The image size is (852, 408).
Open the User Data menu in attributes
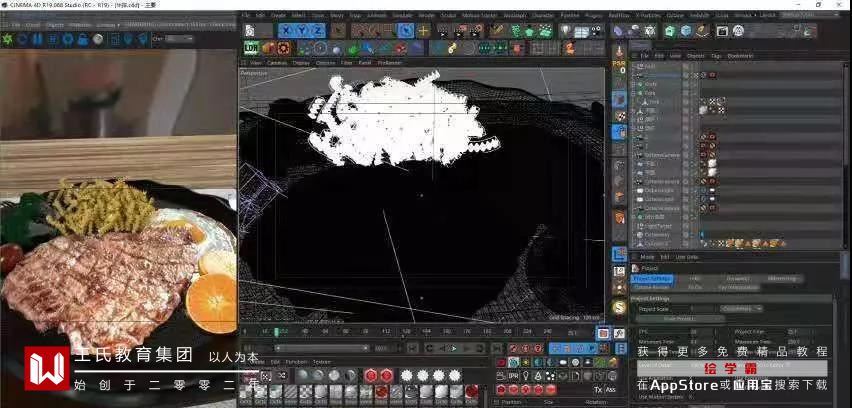(686, 257)
